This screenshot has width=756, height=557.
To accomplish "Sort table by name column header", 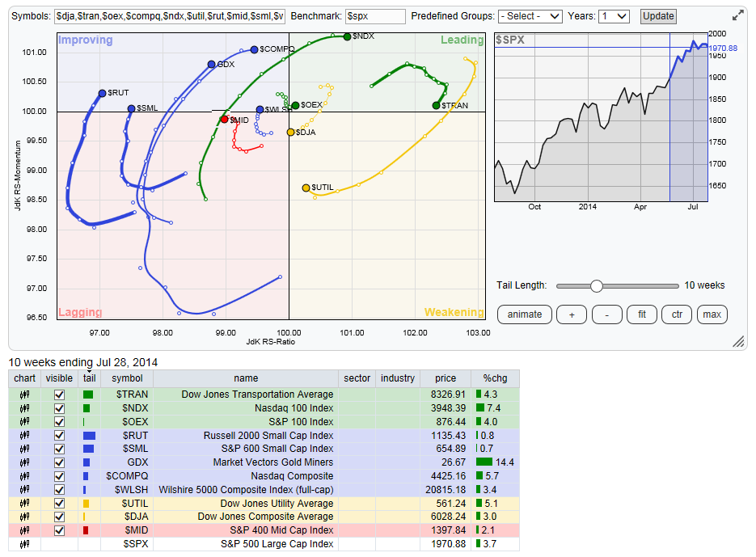I will pos(246,378).
